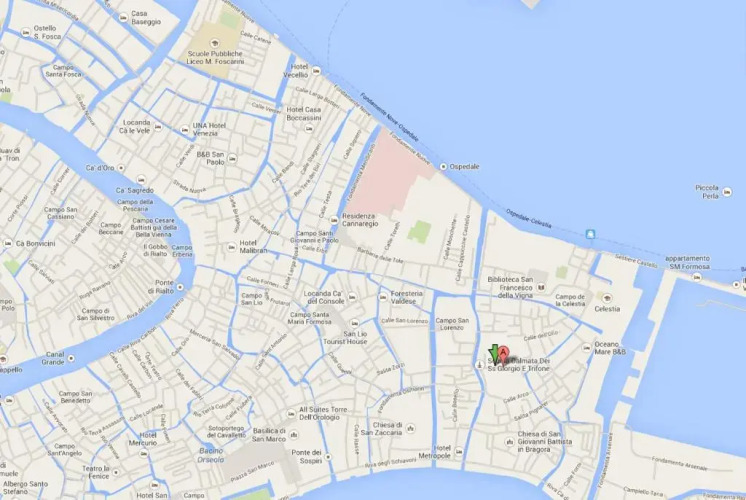Select the Hotel Vecellio lodging icon
Image resolution: width=746 pixels, height=500 pixels.
pos(316,71)
